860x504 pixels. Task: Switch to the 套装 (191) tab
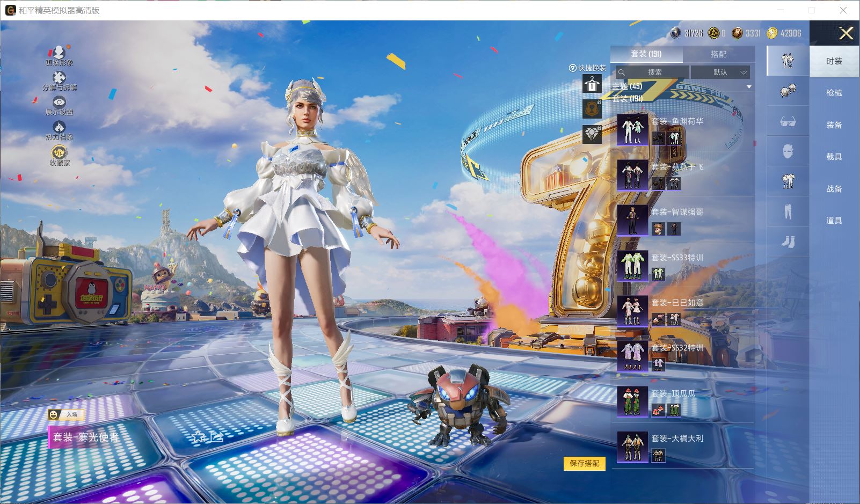pos(646,54)
